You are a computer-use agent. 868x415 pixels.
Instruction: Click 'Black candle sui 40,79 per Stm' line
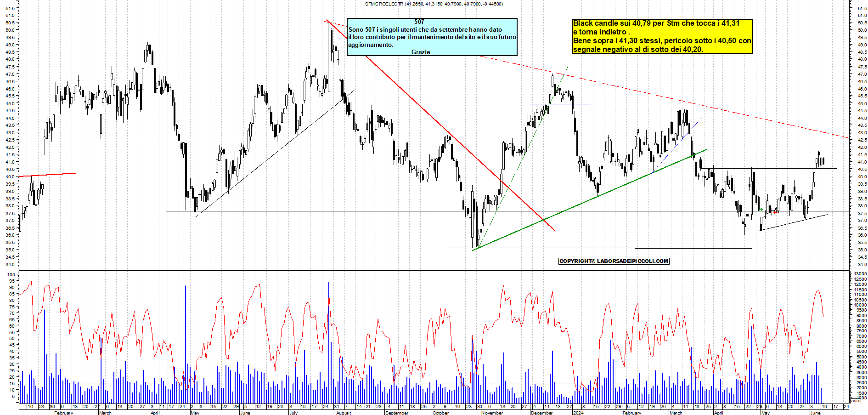(x=656, y=23)
